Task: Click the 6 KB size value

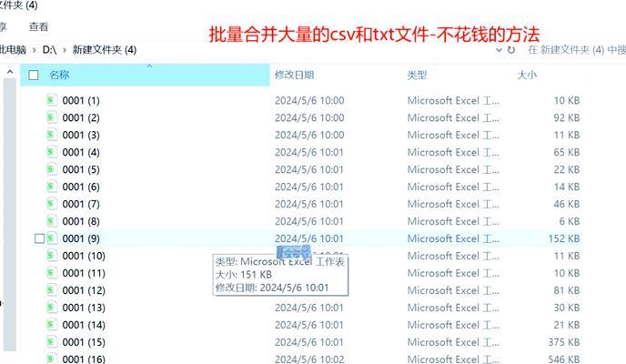Action: point(569,221)
